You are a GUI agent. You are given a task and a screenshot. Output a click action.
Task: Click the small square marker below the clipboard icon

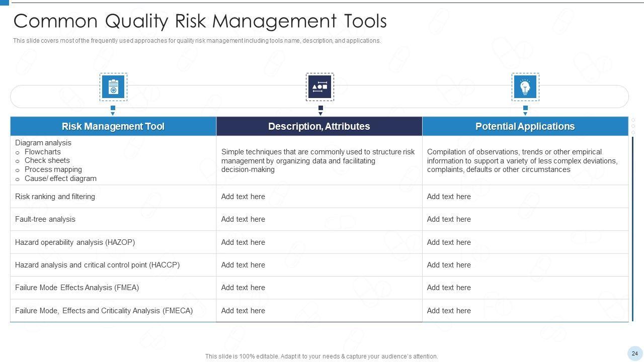tap(113, 108)
